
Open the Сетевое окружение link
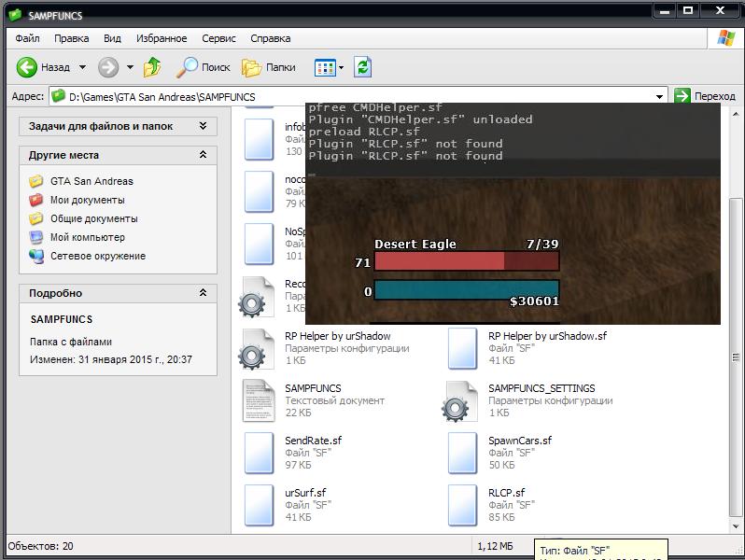tap(98, 256)
